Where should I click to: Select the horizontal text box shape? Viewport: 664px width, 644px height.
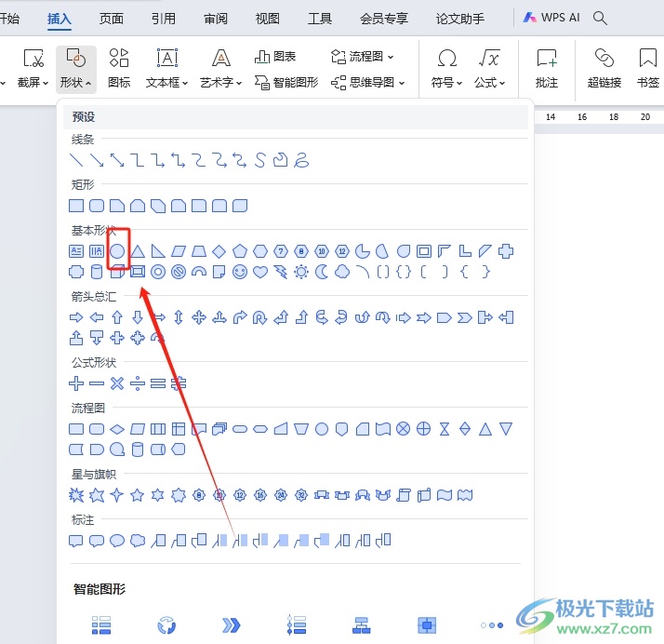coord(76,251)
